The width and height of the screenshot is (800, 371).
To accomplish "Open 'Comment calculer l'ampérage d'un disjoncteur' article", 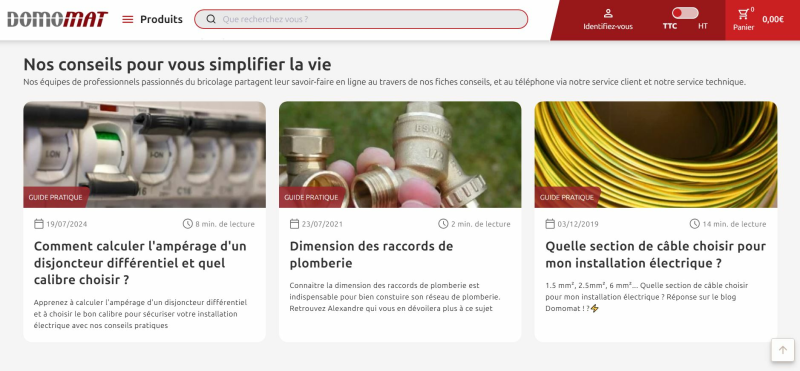I will pyautogui.click(x=140, y=263).
